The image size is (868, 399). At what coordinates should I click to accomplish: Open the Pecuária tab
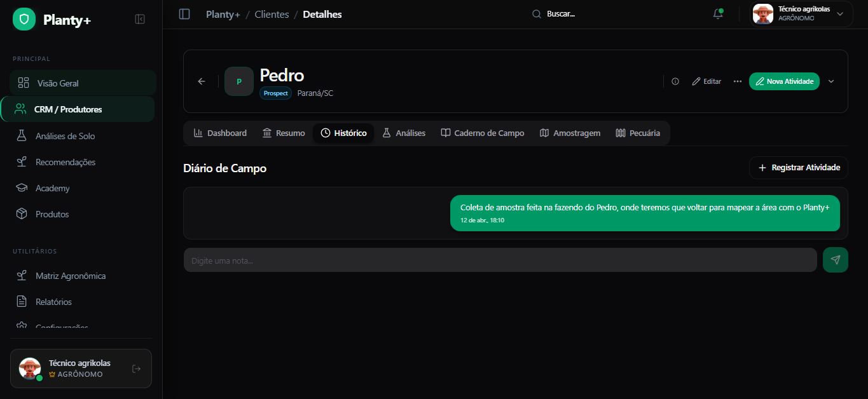click(x=638, y=133)
